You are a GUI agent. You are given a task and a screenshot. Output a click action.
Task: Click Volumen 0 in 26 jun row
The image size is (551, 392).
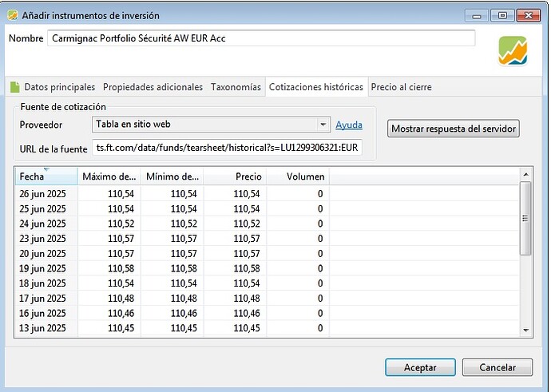(x=320, y=193)
